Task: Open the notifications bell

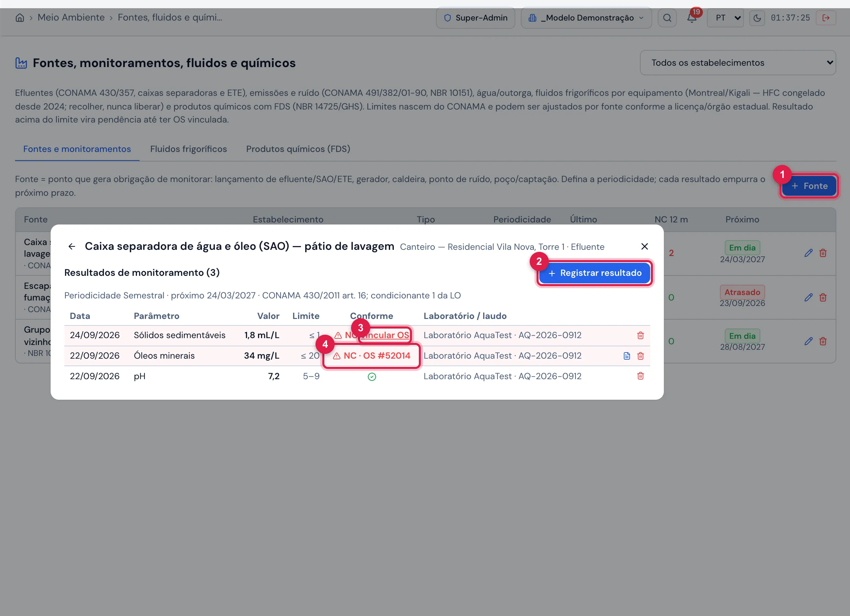Action: 692,17
